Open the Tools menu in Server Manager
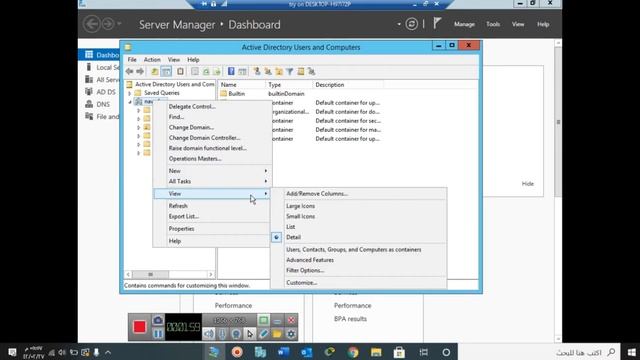This screenshot has height=360, width=640. (493, 24)
